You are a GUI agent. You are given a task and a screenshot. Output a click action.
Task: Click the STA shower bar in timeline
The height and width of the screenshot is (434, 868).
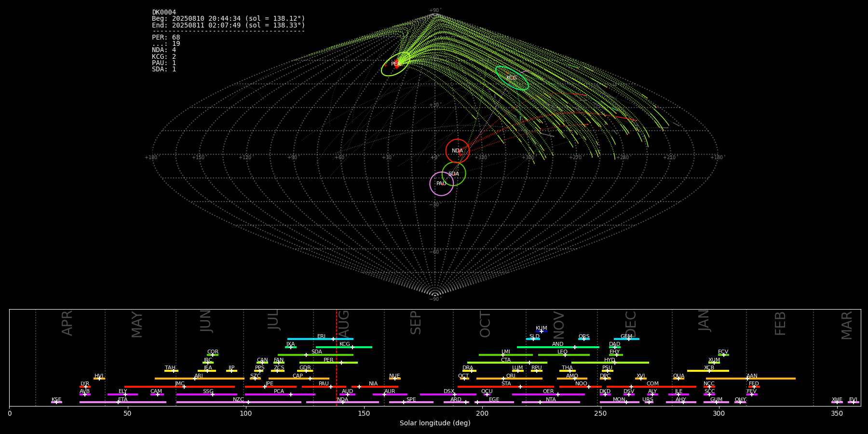[x=506, y=386]
